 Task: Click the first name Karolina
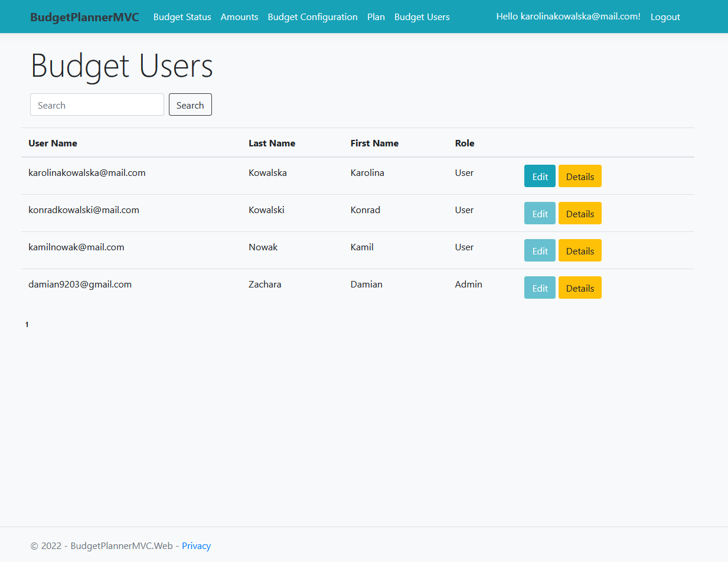click(x=367, y=173)
